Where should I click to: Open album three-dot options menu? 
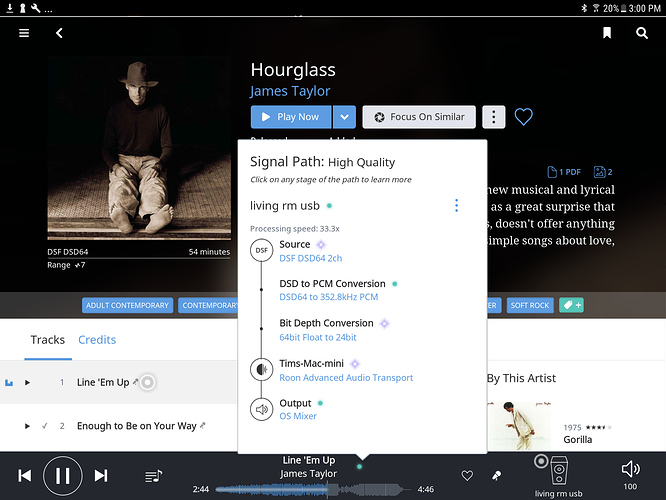(x=494, y=117)
